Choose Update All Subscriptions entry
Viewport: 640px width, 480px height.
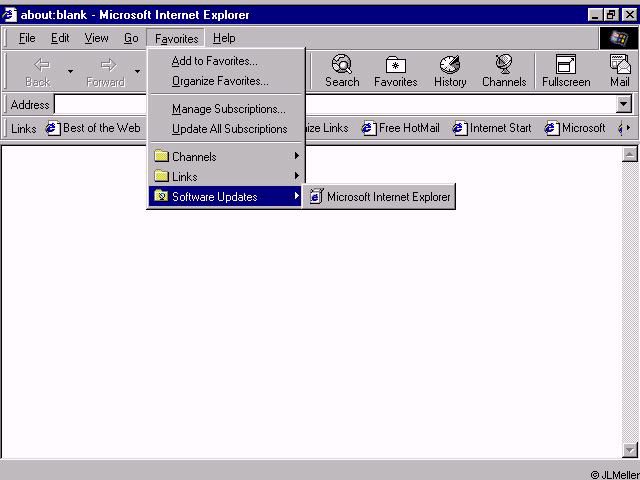(226, 129)
